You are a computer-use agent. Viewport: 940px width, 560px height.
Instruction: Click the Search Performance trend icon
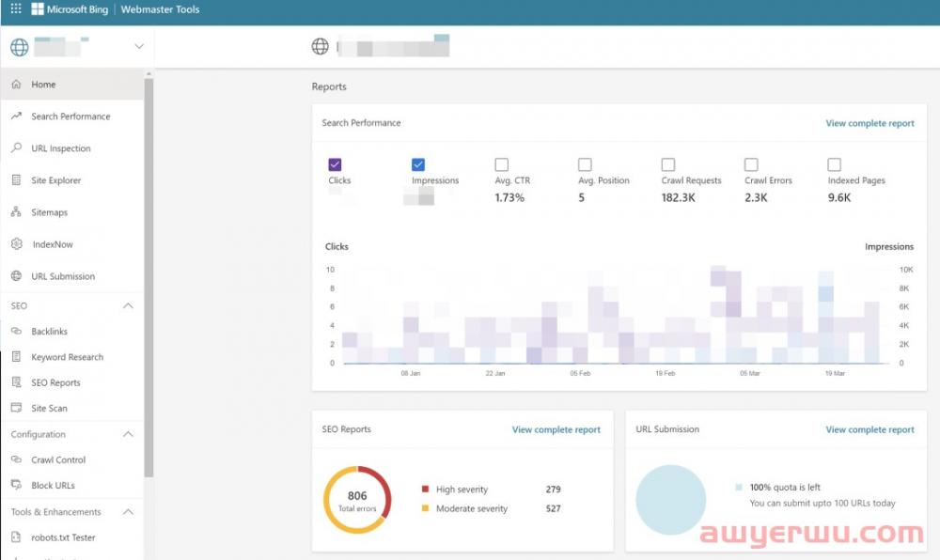click(x=16, y=117)
